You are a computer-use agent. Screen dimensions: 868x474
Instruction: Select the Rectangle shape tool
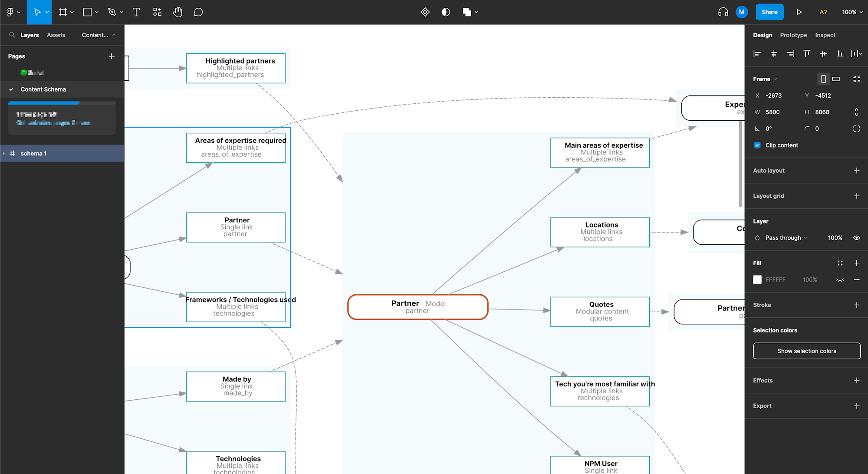[x=87, y=12]
